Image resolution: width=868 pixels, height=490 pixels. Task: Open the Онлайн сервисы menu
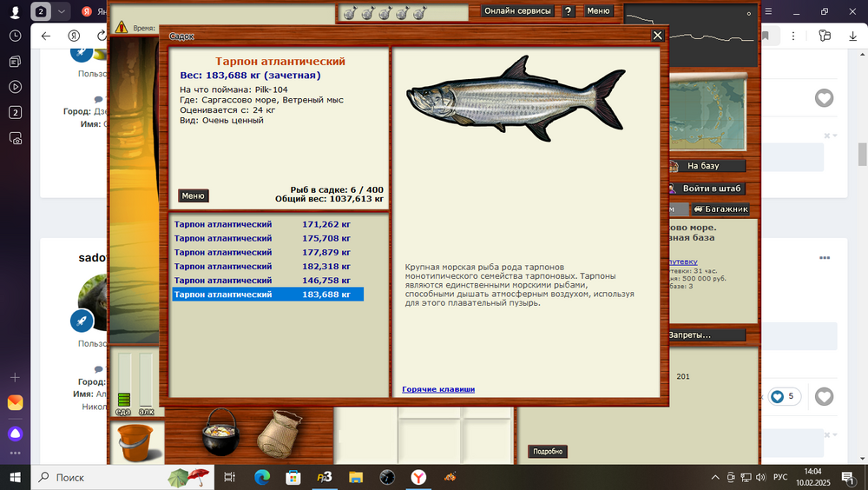pos(517,11)
